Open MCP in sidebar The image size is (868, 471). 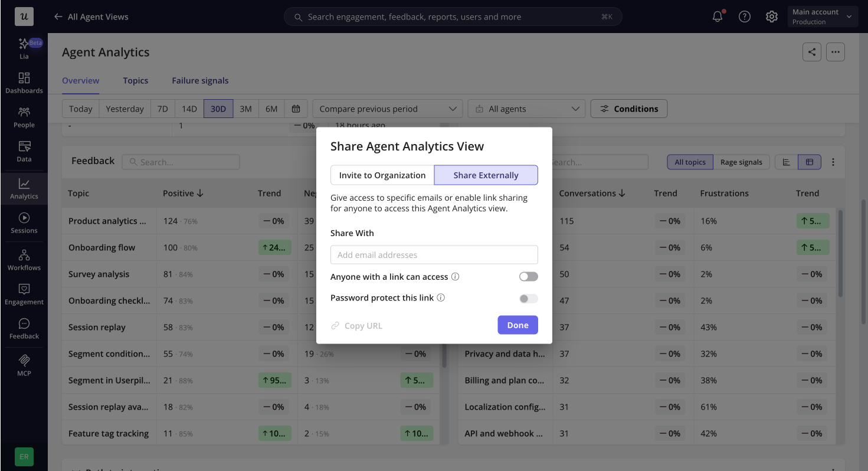pyautogui.click(x=24, y=366)
